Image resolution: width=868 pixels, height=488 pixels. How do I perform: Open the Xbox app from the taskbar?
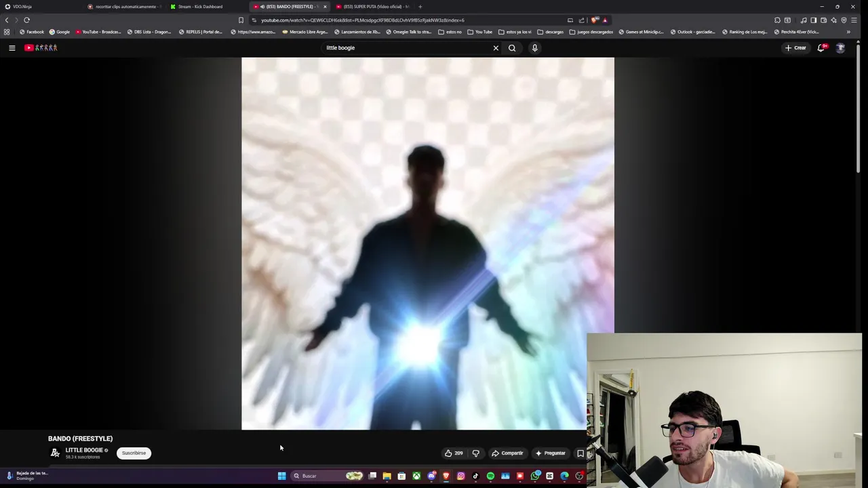(x=416, y=476)
